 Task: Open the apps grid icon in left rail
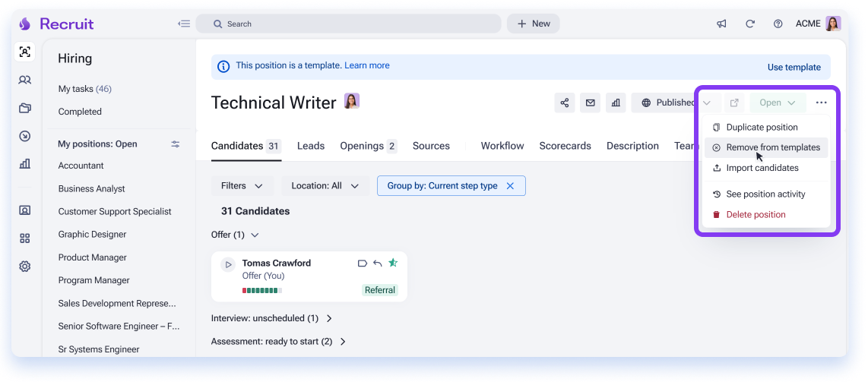(x=24, y=238)
